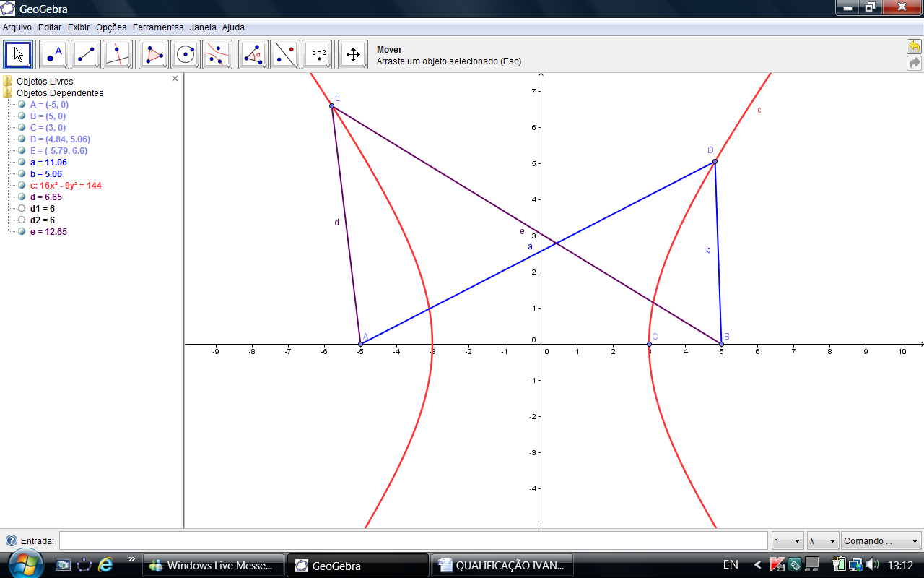Open the Ajuda menu
The image size is (924, 578).
point(233,27)
